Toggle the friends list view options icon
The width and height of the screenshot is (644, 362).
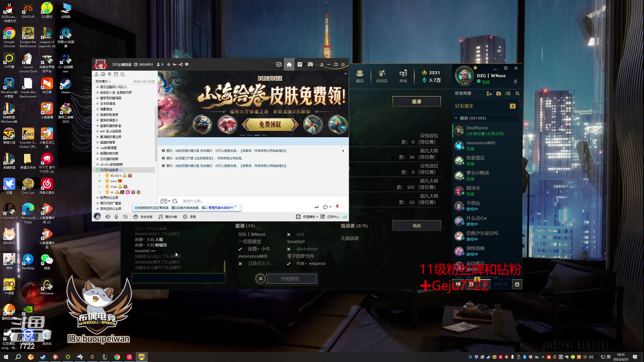point(508,94)
